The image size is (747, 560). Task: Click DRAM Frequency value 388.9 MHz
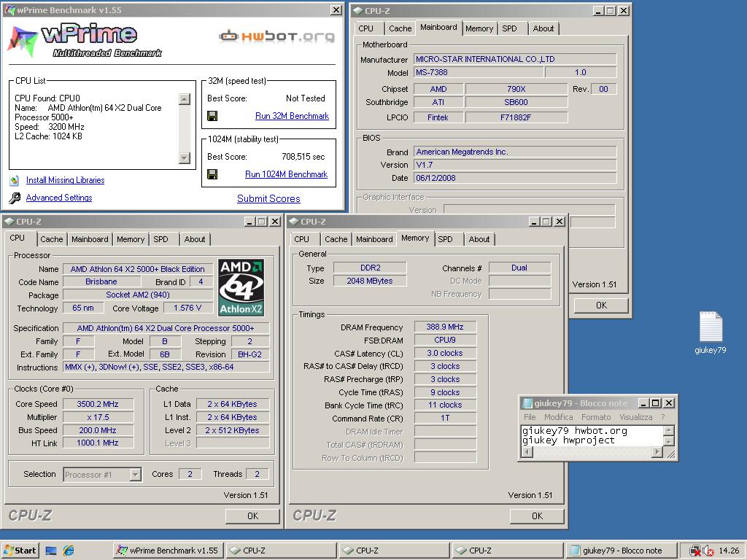(x=445, y=327)
